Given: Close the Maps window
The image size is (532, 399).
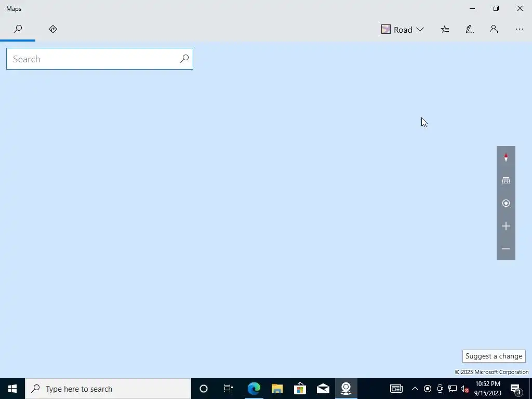Looking at the screenshot, I should [x=520, y=8].
